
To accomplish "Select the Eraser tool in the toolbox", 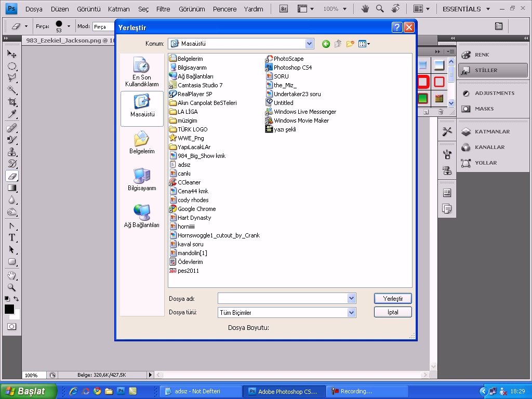I will pyautogui.click(x=11, y=176).
